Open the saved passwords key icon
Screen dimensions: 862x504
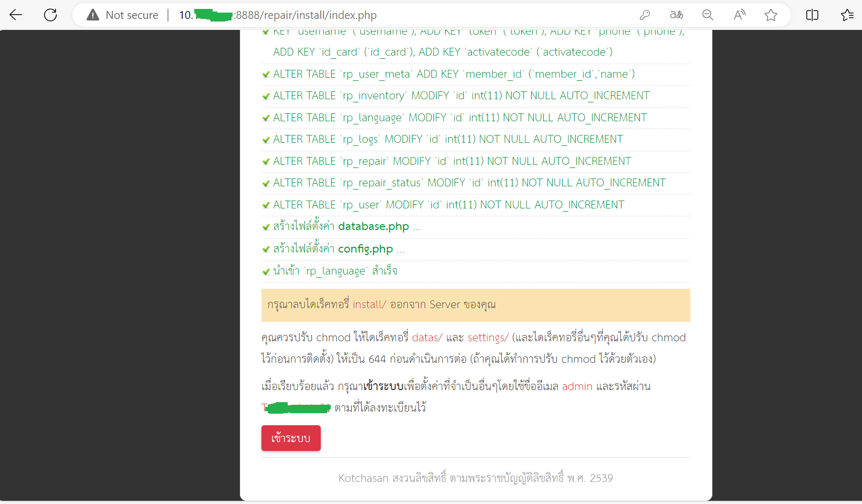click(x=645, y=15)
